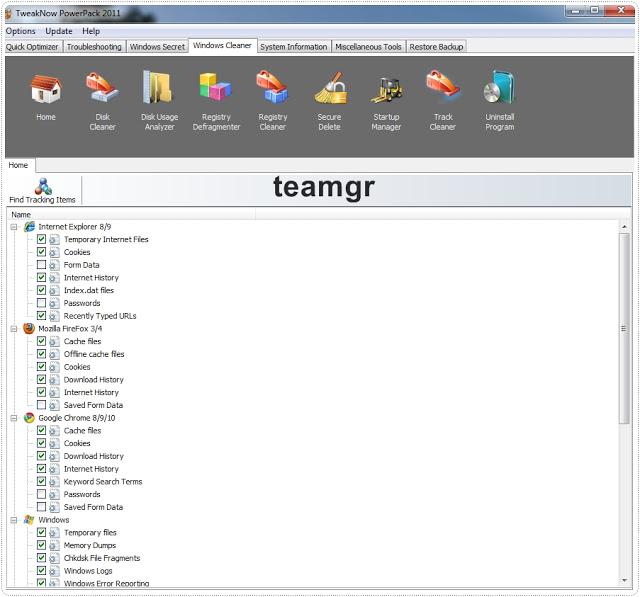
Task: Click the file icon beside Firefox Saved Form Data
Action: (54, 405)
